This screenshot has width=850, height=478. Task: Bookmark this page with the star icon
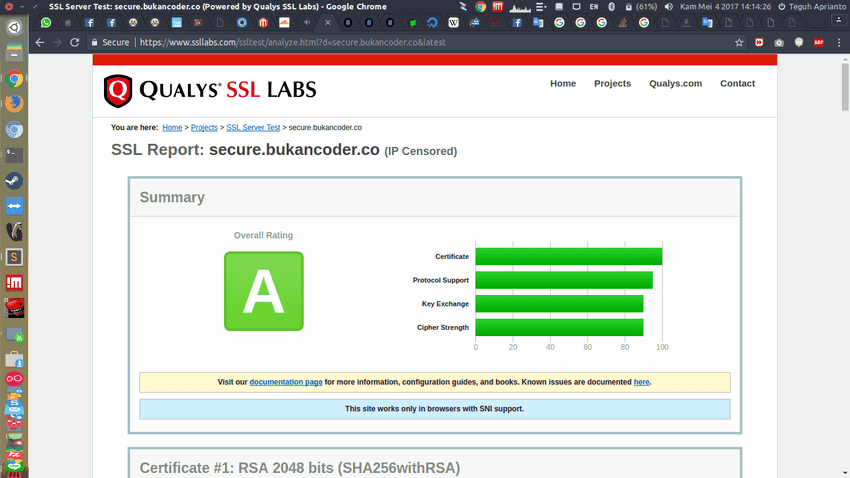[739, 43]
